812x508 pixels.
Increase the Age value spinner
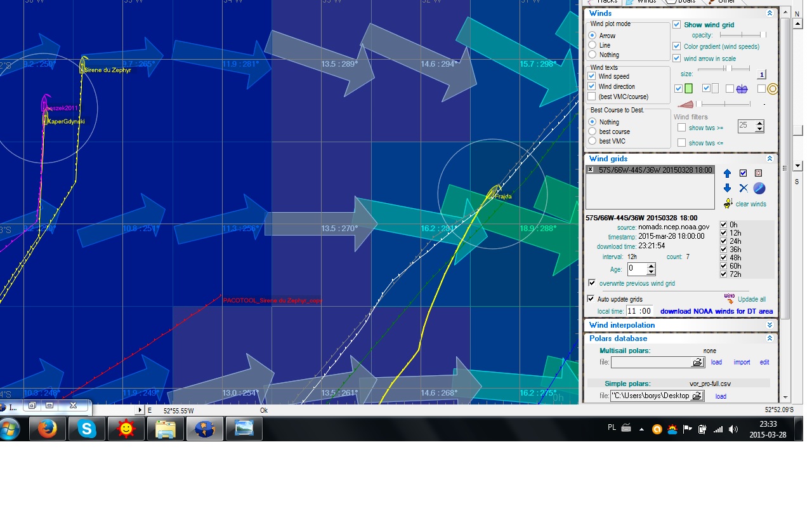pyautogui.click(x=651, y=266)
